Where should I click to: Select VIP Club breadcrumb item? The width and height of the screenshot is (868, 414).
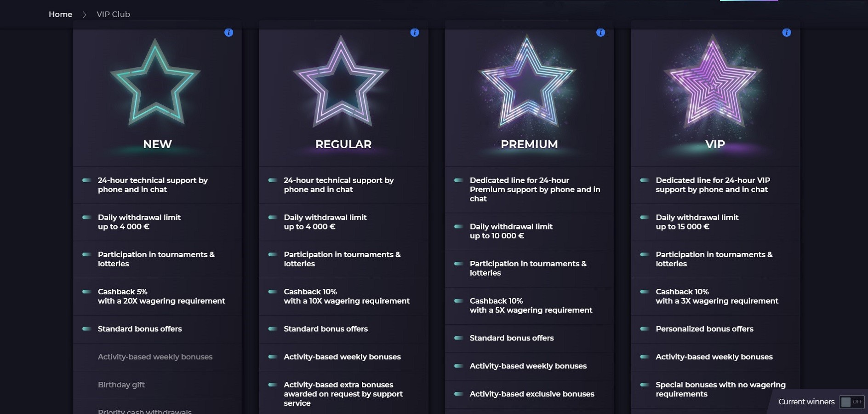point(113,14)
